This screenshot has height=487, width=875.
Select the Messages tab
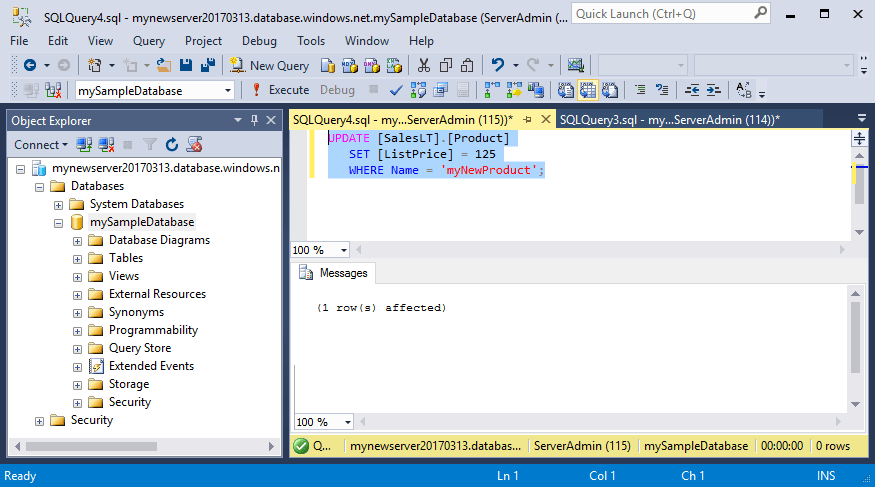(x=333, y=273)
